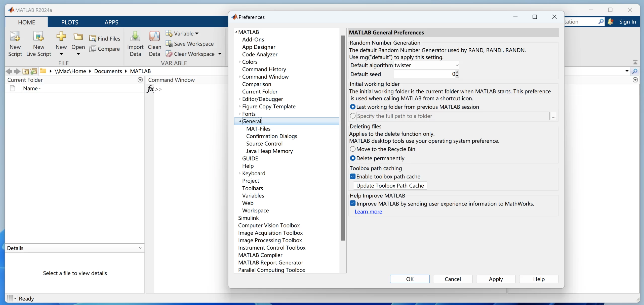Switch to the APPS tab
644x305 pixels.
111,22
